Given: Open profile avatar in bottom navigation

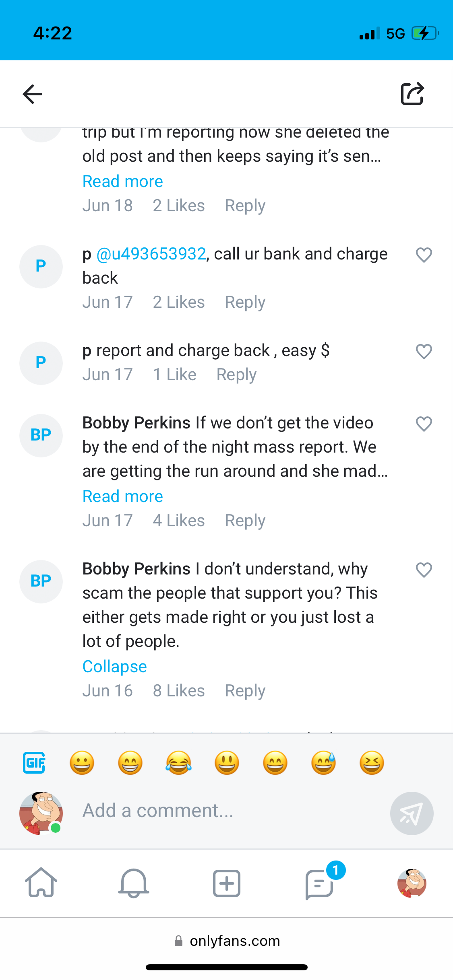Looking at the screenshot, I should click(x=412, y=883).
